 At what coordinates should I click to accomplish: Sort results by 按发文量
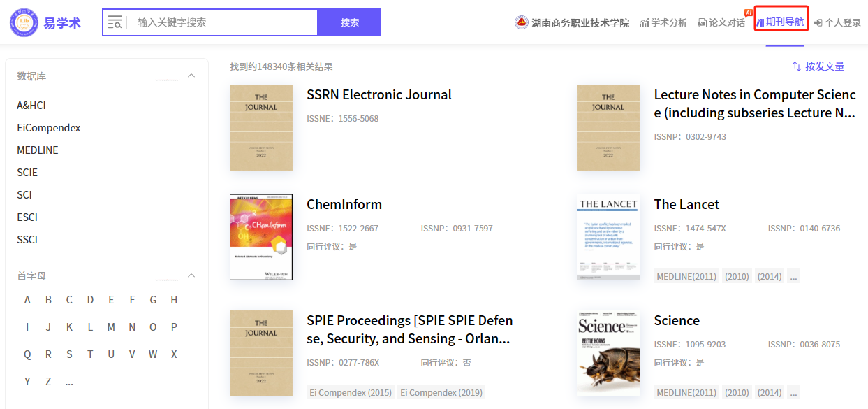click(818, 66)
